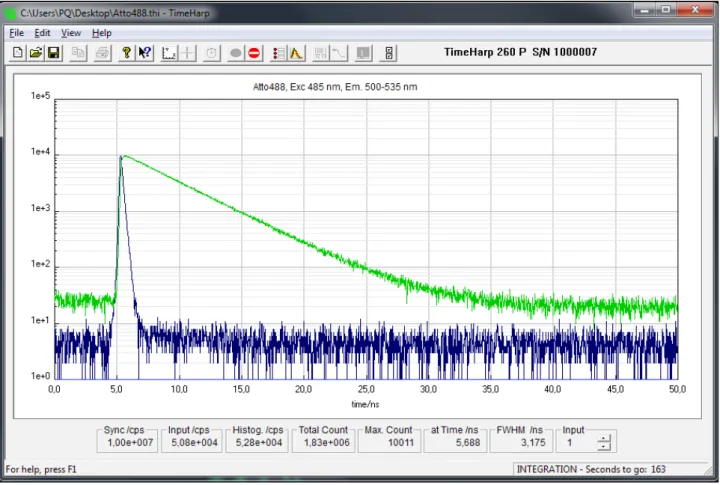Click the grayed numeric table icon

tap(321, 53)
